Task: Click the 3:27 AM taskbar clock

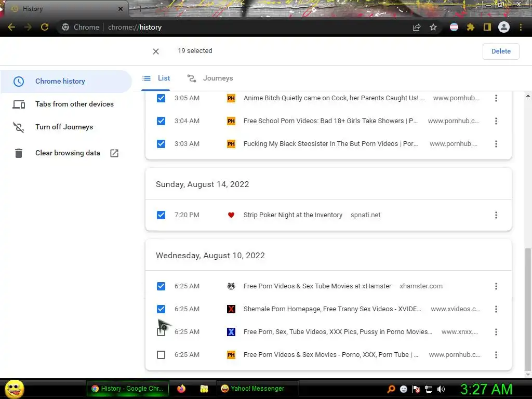Action: pyautogui.click(x=486, y=389)
